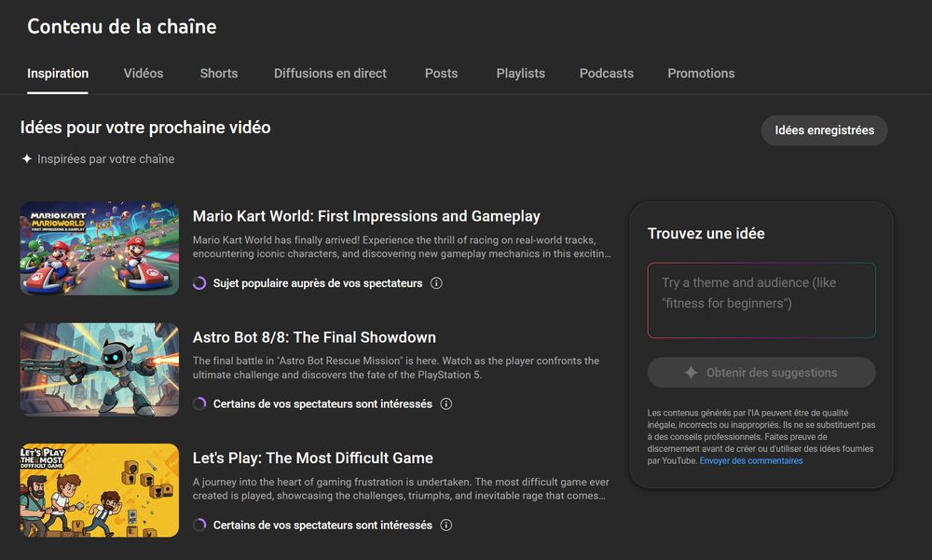Image resolution: width=932 pixels, height=560 pixels.
Task: Click info icon in the Astro Bot idea row
Action: [x=445, y=403]
